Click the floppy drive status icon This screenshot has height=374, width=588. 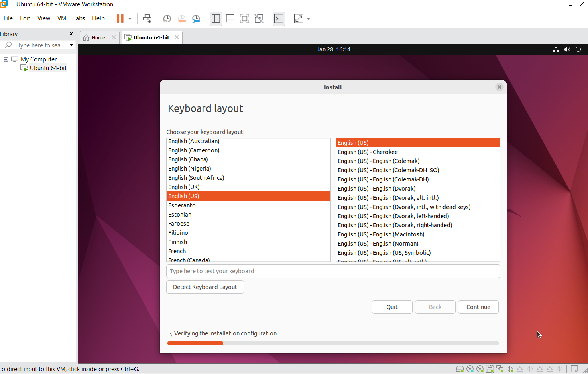(490, 369)
